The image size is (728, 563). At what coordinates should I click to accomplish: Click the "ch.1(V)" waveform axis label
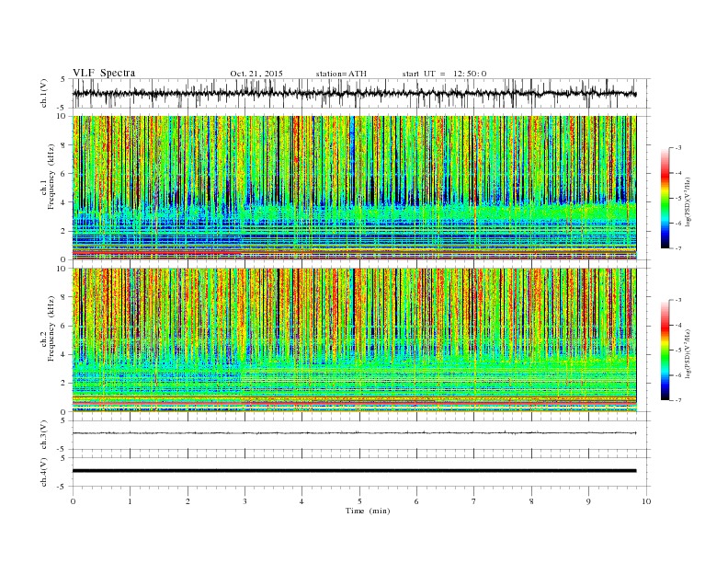click(x=44, y=93)
